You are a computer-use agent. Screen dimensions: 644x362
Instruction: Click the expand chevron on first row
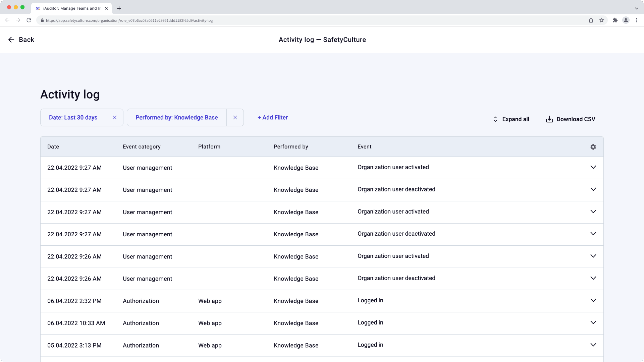(594, 168)
